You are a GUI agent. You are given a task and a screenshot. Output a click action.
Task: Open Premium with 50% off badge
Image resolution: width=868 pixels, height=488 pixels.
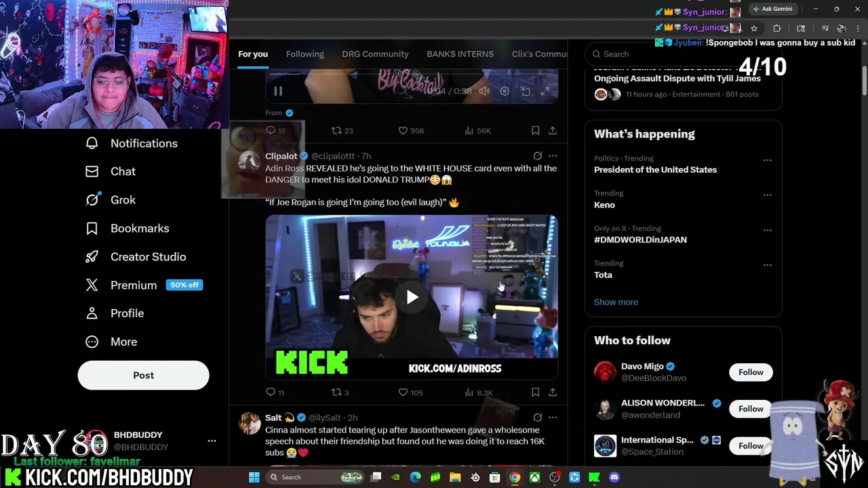[144, 285]
